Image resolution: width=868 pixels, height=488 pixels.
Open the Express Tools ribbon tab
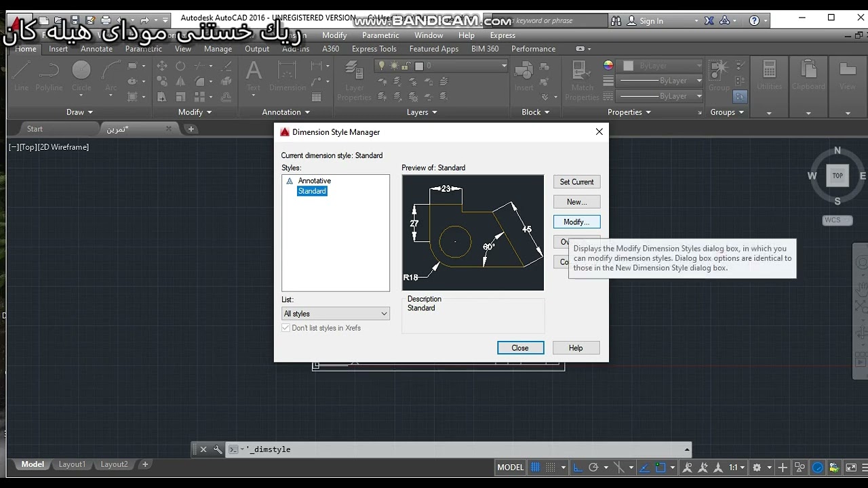point(374,49)
